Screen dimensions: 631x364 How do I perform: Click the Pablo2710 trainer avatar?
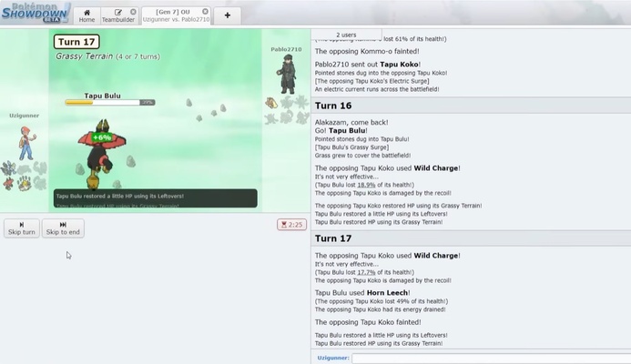click(x=287, y=74)
